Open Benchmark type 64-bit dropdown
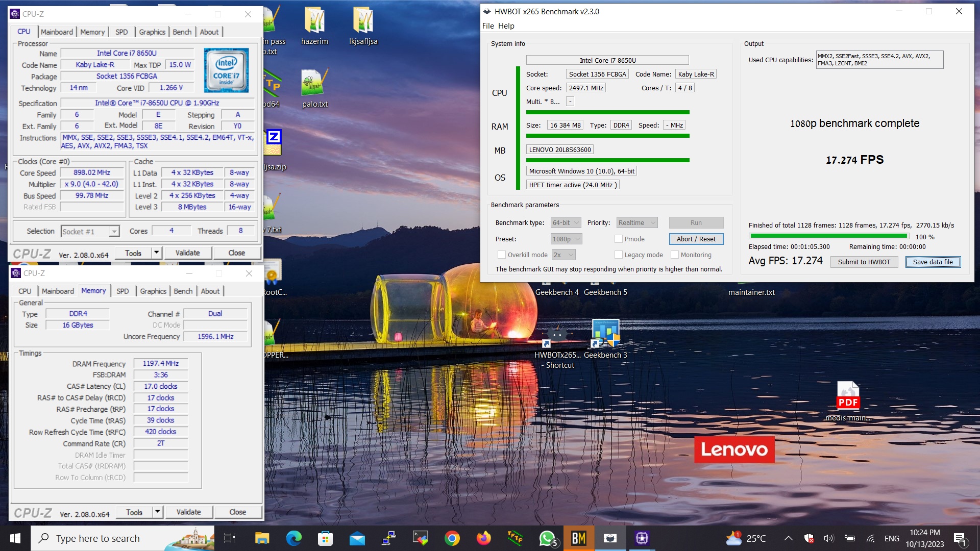This screenshot has width=980, height=551. tap(566, 222)
